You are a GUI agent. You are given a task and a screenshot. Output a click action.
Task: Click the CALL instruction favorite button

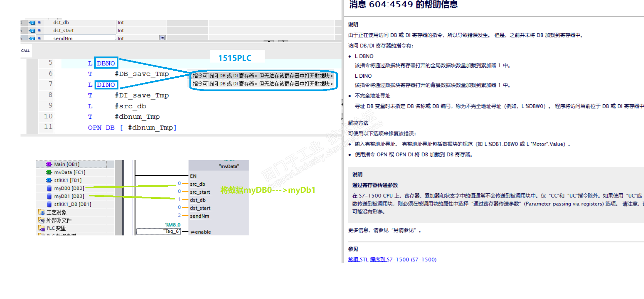click(25, 51)
